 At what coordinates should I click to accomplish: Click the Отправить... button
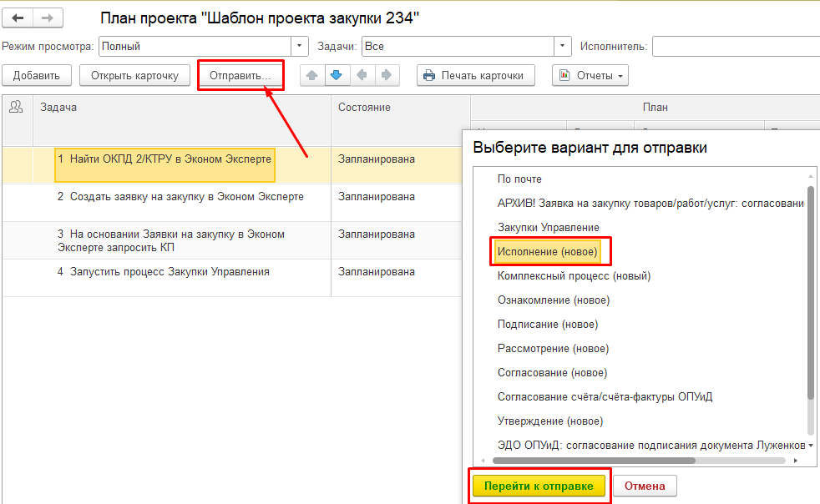(x=240, y=75)
